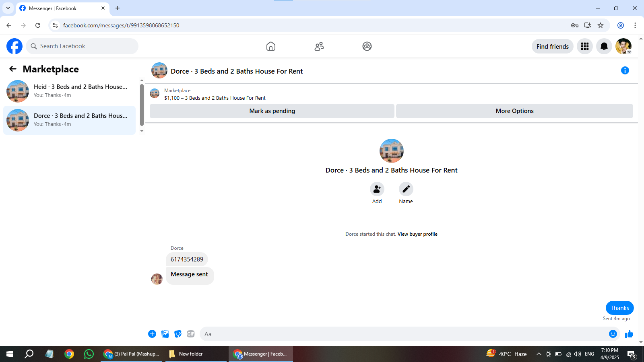This screenshot has height=362, width=644.
Task: Open the Friends icon in top navigation
Action: point(319,46)
